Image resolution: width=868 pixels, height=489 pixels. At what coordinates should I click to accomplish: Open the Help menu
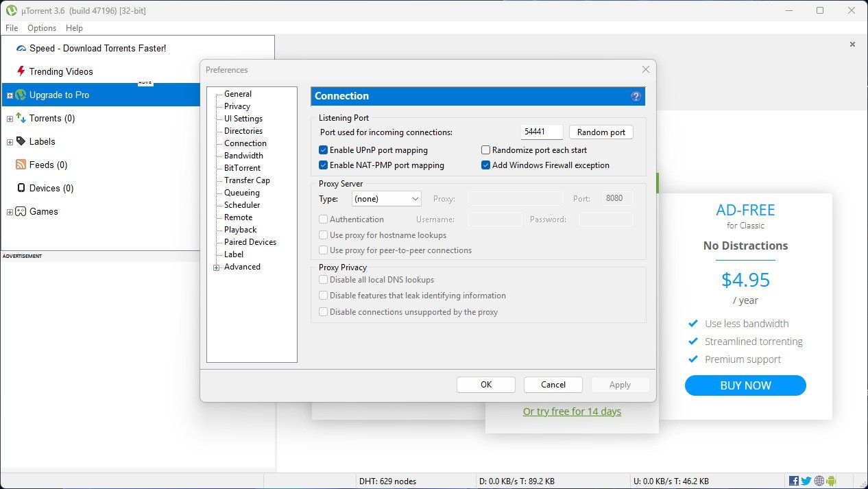74,28
